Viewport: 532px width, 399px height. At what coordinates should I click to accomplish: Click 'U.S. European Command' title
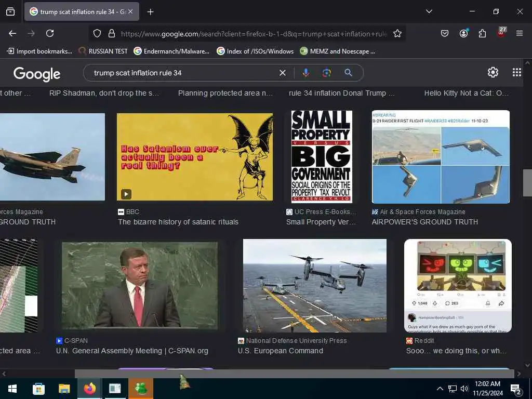click(x=280, y=351)
